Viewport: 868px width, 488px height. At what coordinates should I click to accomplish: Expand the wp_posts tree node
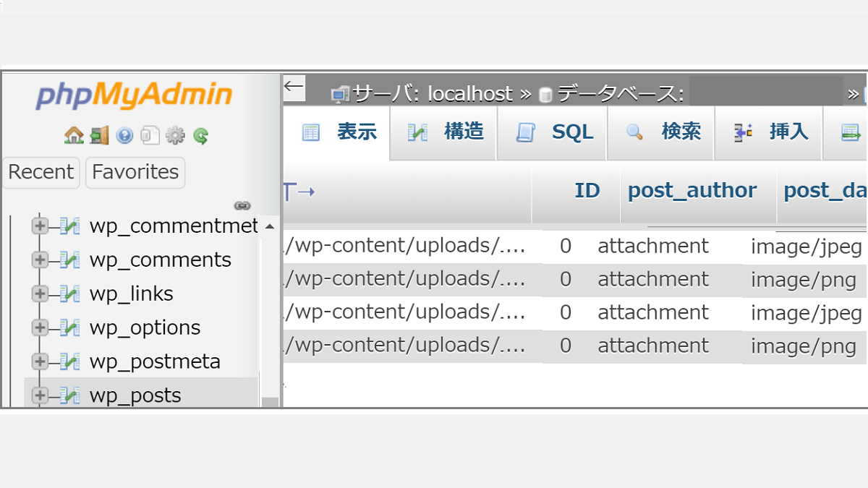tap(40, 395)
